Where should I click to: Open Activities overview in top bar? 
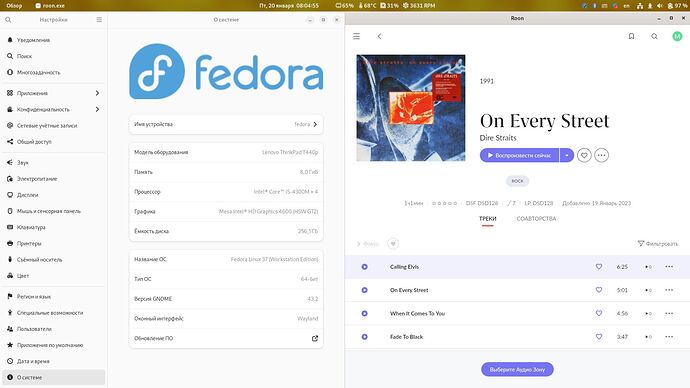[x=15, y=6]
